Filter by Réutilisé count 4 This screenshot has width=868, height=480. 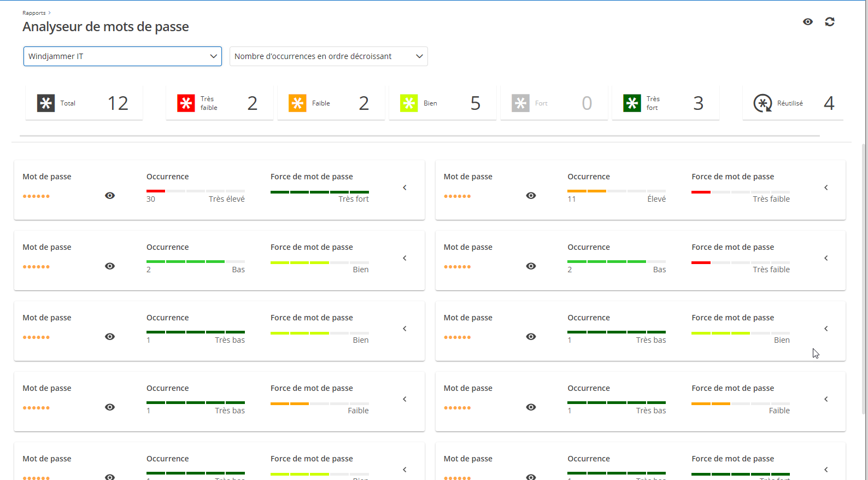(829, 103)
